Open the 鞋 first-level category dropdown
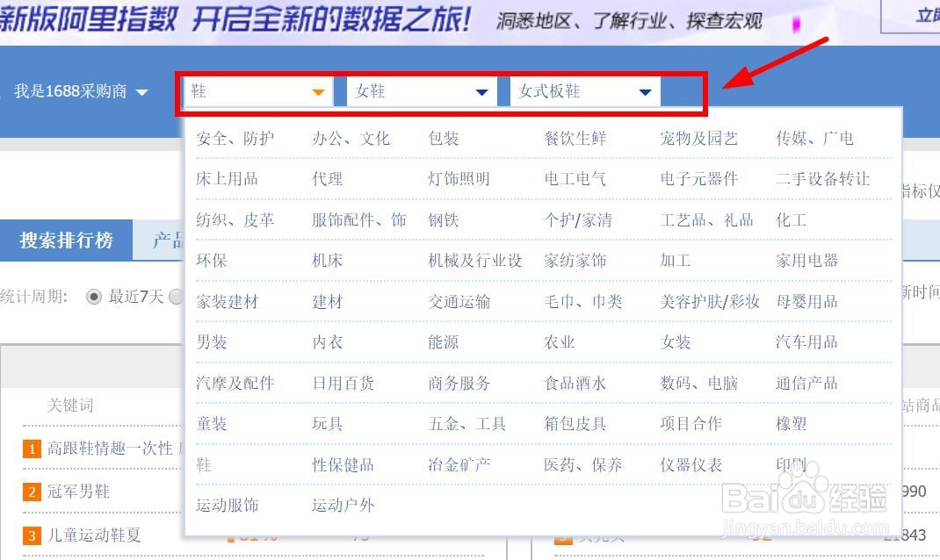Viewport: 940px width, 560px height. pyautogui.click(x=257, y=91)
